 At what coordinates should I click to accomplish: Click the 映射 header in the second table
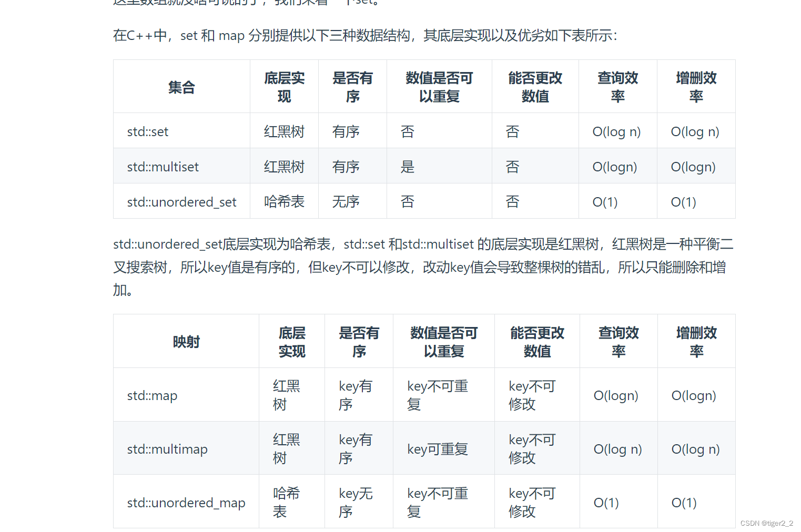tap(185, 341)
